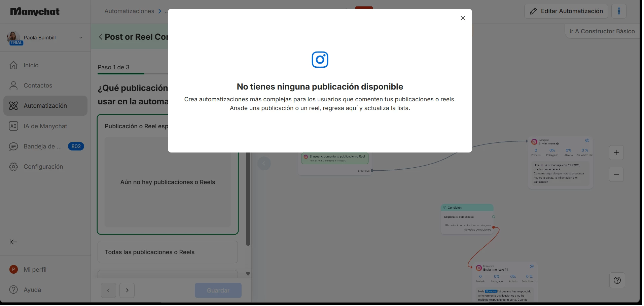Click the Instagram logo in the dialog

click(x=320, y=60)
